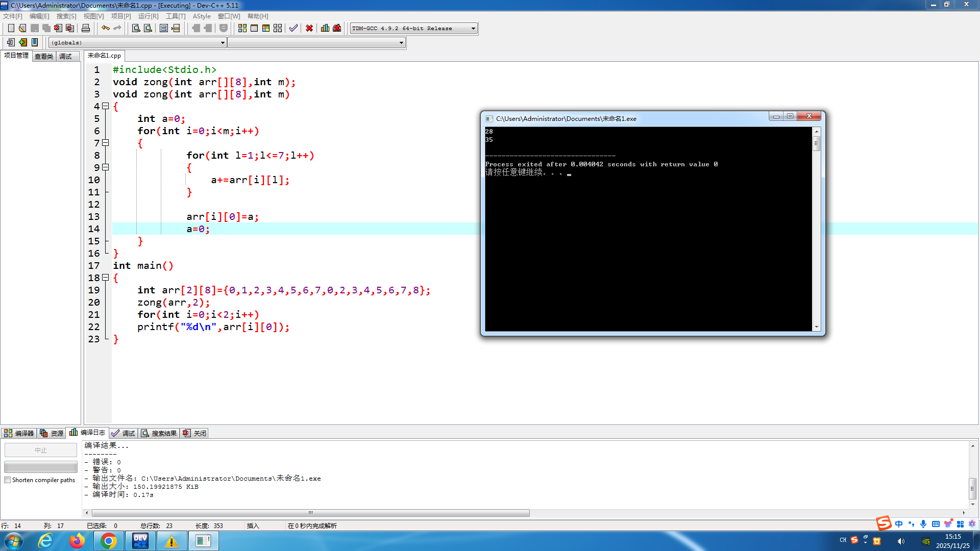980x551 pixels.
Task: Click the red X stop icon
Action: [309, 28]
